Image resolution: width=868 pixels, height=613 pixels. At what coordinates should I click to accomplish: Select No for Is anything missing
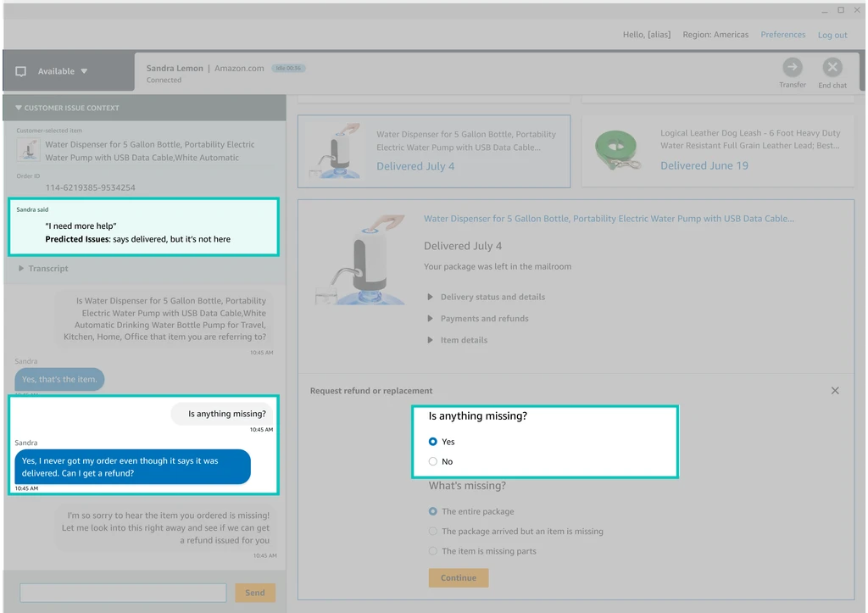pos(433,462)
